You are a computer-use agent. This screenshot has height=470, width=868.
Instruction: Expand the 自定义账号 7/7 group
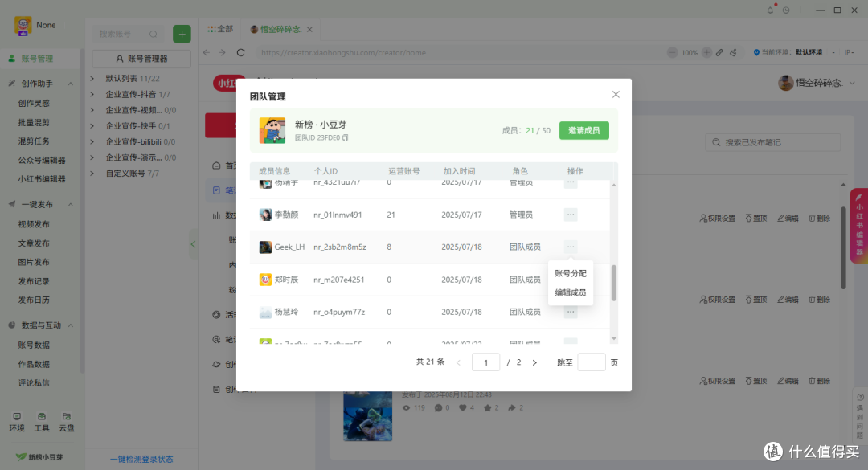coord(92,174)
